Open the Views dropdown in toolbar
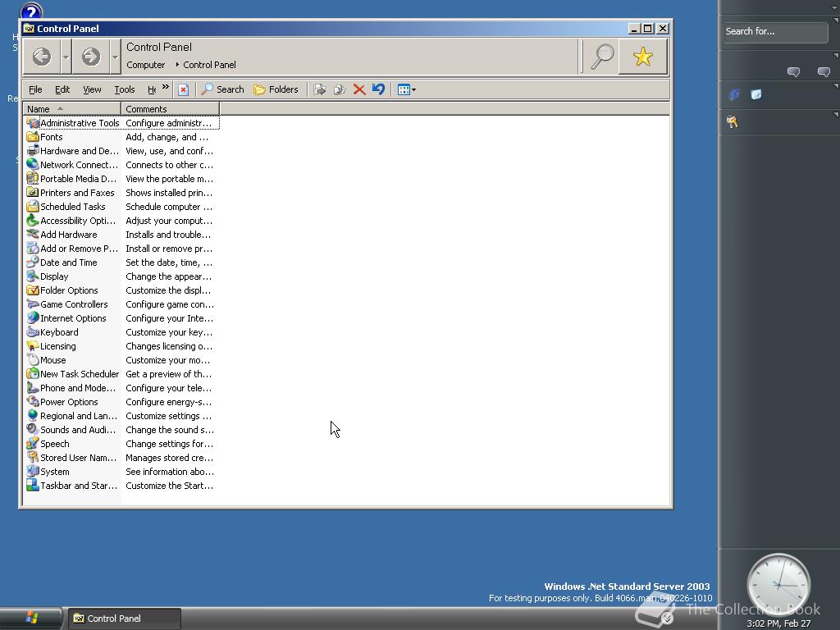This screenshot has width=840, height=630. tap(407, 89)
